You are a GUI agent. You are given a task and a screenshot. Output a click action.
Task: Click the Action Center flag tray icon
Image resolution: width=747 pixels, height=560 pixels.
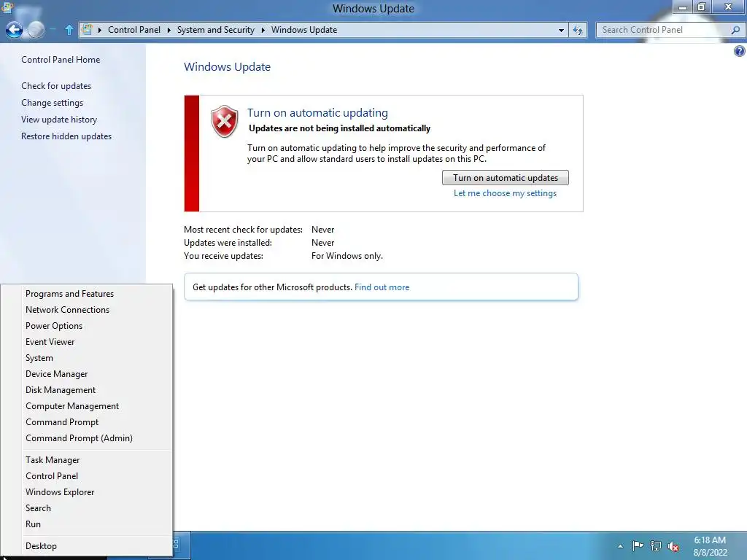point(638,545)
